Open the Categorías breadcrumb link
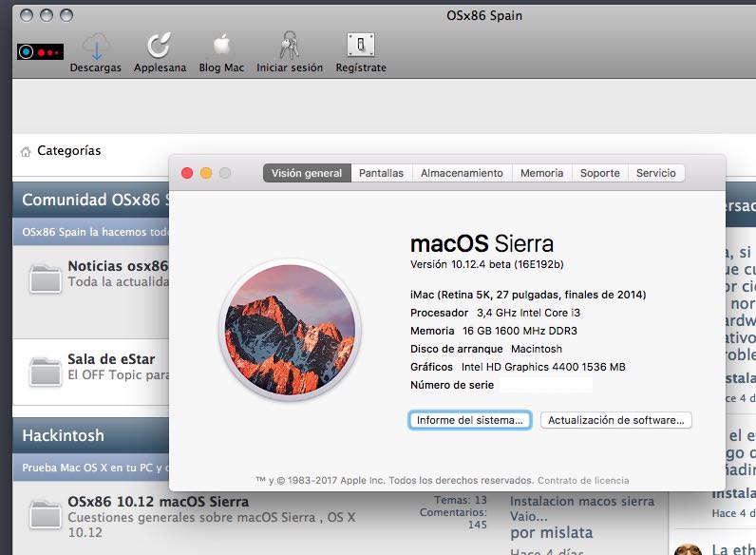 click(x=69, y=150)
